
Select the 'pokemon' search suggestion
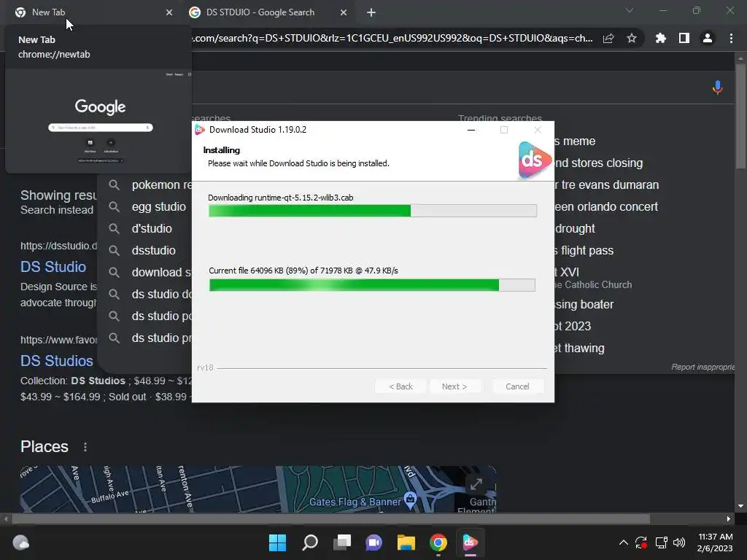pos(162,184)
